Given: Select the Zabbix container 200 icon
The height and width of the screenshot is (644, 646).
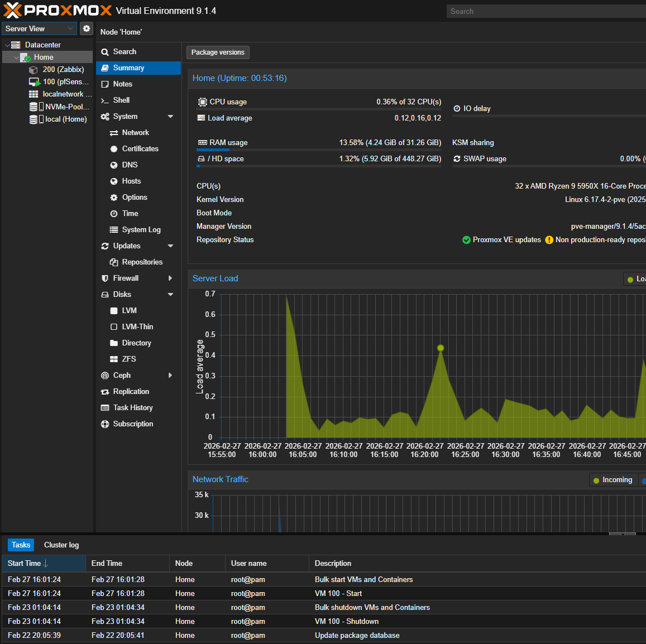Looking at the screenshot, I should [x=34, y=70].
